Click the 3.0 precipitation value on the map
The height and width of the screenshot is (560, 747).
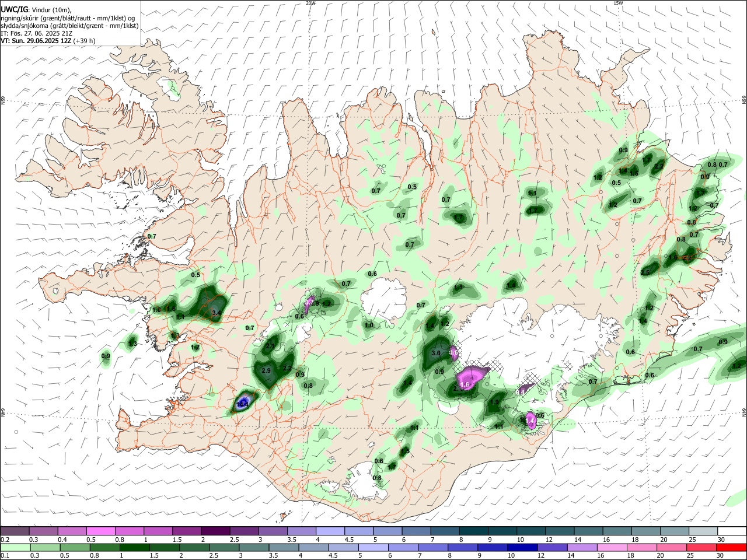tap(435, 353)
